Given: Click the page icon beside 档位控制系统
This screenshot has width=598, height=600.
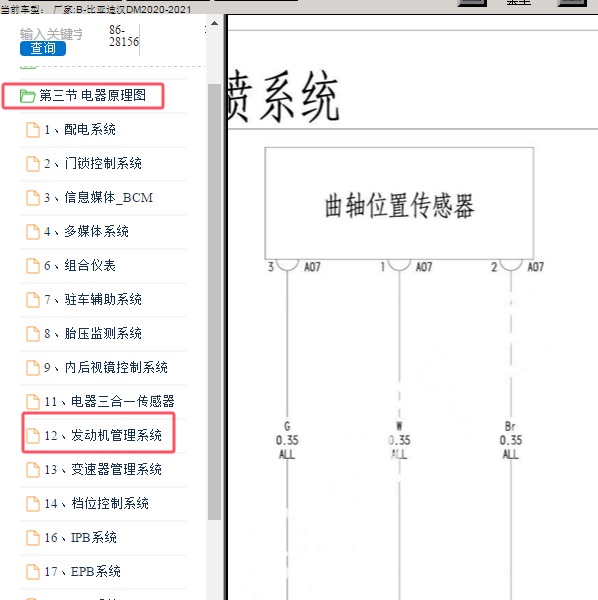Looking at the screenshot, I should click(33, 504).
